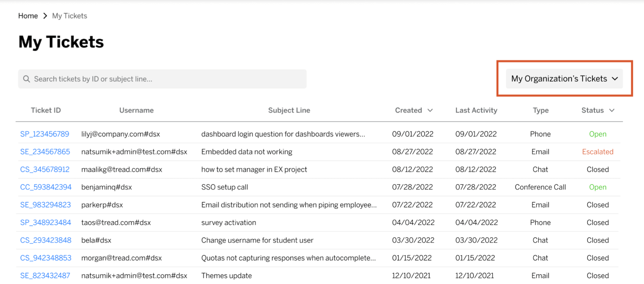Open ticket SP_123456789

45,134
